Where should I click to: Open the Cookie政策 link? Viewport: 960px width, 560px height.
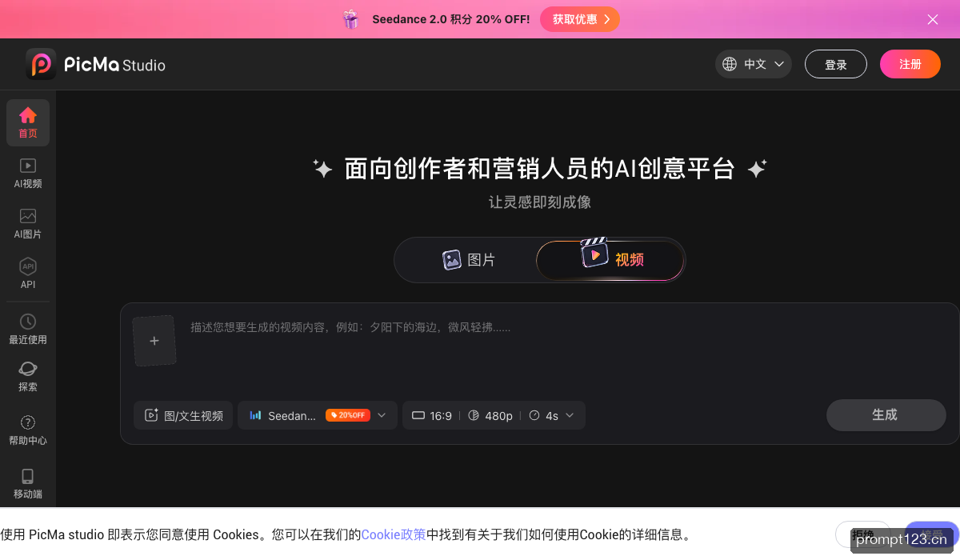coord(394,534)
